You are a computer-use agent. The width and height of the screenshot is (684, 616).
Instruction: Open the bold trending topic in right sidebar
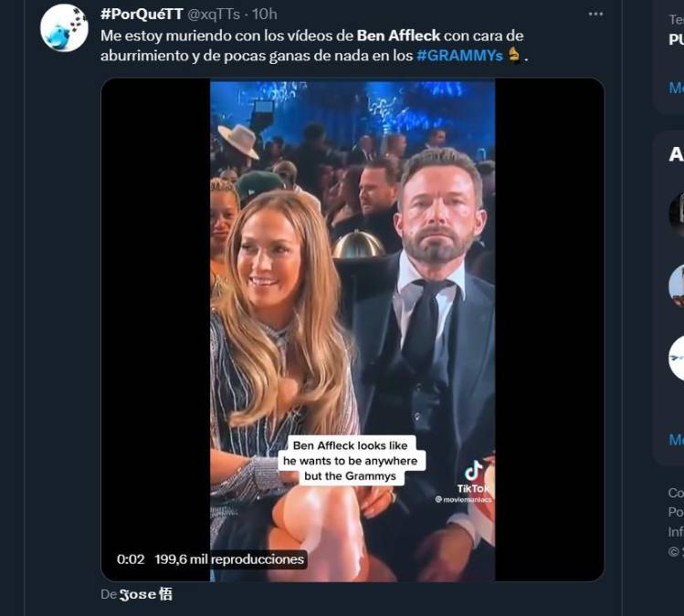click(x=676, y=39)
